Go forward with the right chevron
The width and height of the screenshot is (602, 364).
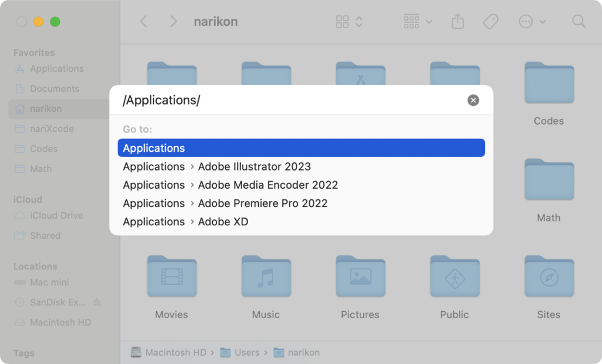click(x=173, y=22)
